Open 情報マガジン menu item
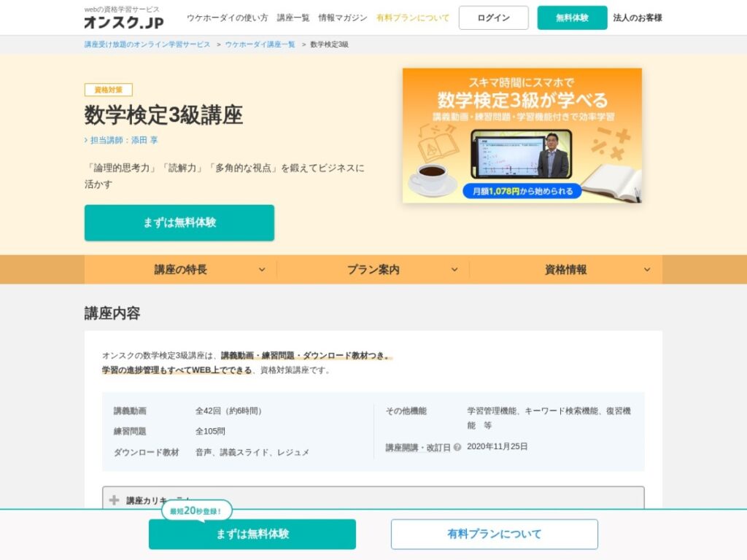This screenshot has width=747, height=560. (x=343, y=17)
